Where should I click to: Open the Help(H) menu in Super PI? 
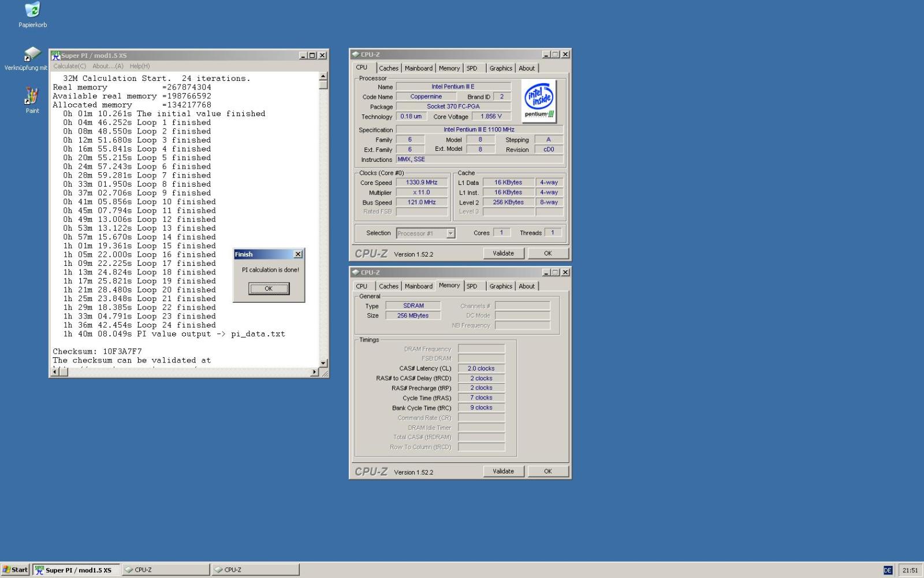(140, 66)
